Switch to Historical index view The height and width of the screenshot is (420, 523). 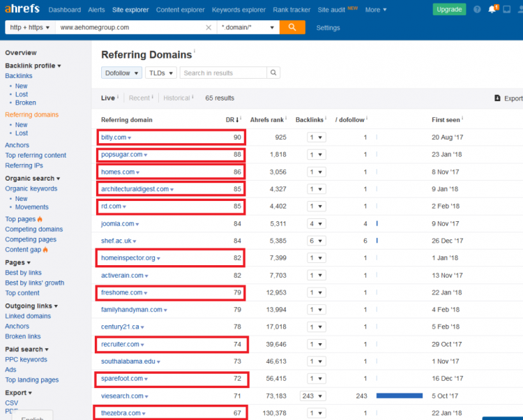(176, 98)
